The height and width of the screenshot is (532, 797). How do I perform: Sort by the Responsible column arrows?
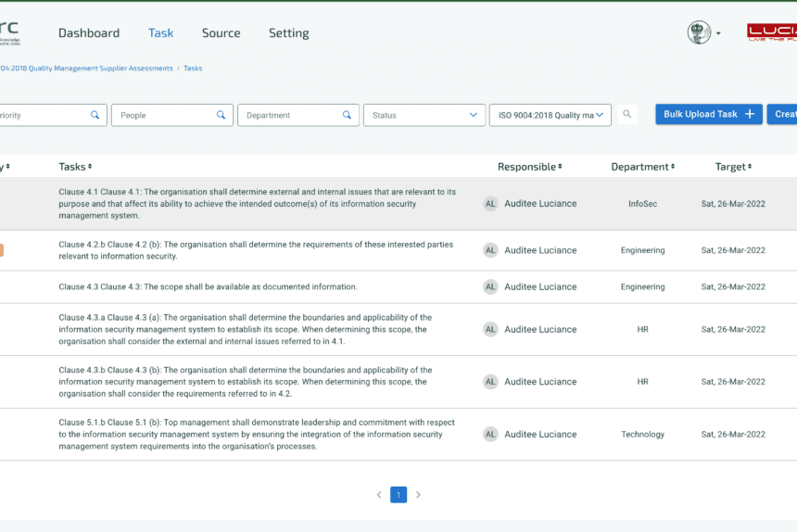560,167
